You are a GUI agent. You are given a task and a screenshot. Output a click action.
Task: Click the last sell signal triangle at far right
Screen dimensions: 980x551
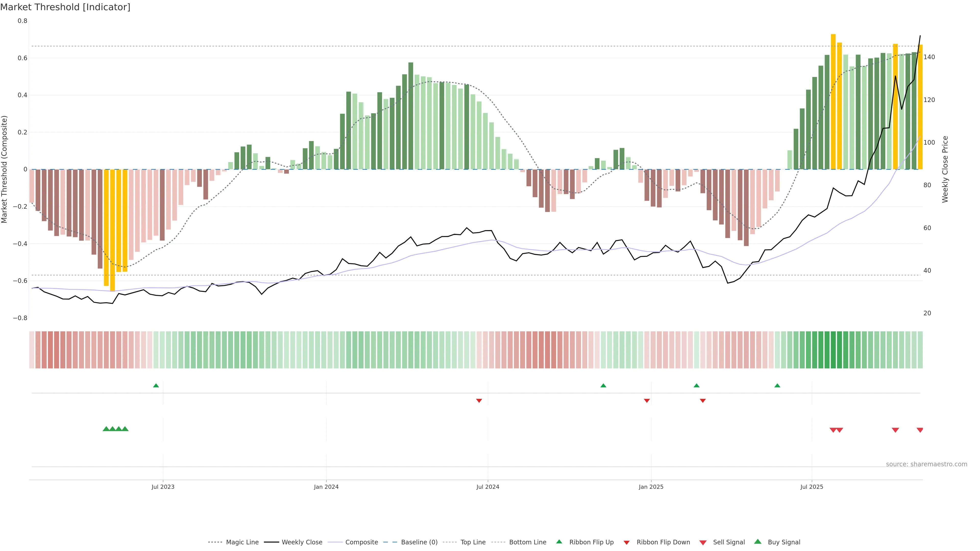pos(920,430)
